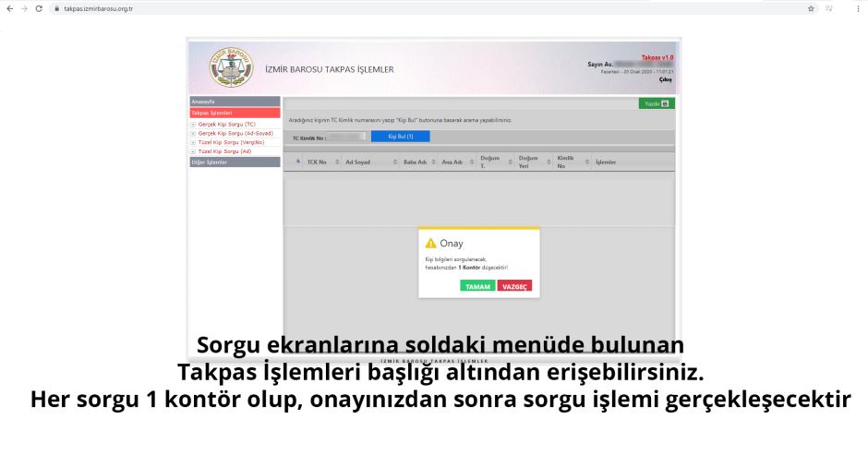This screenshot has height=455, width=868.
Task: Click the İzmir Barosu logo emblem
Action: click(232, 67)
